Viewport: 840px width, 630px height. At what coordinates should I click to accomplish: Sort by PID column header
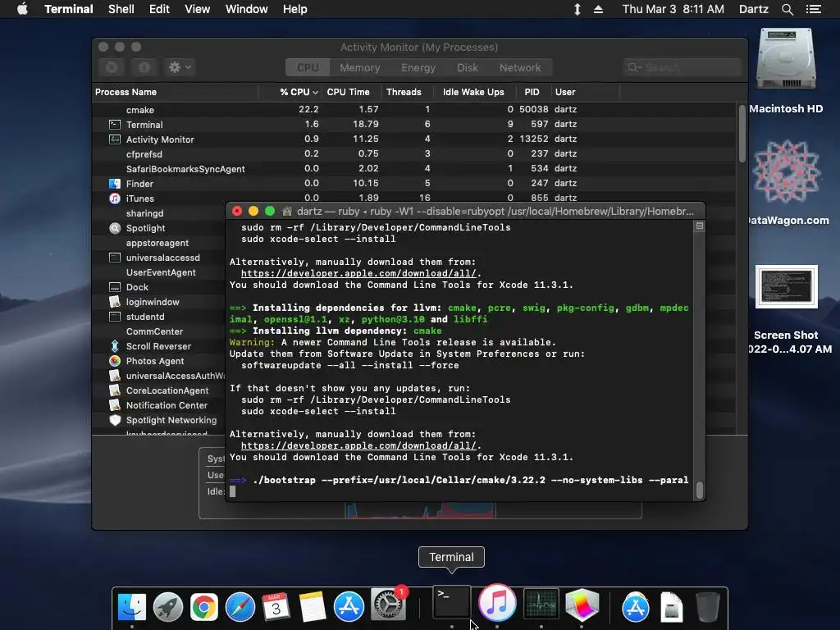pos(532,92)
